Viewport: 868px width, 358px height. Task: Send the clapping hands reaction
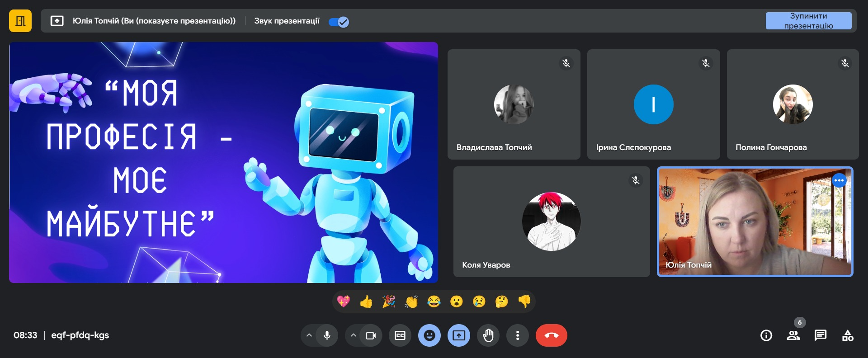tap(411, 301)
